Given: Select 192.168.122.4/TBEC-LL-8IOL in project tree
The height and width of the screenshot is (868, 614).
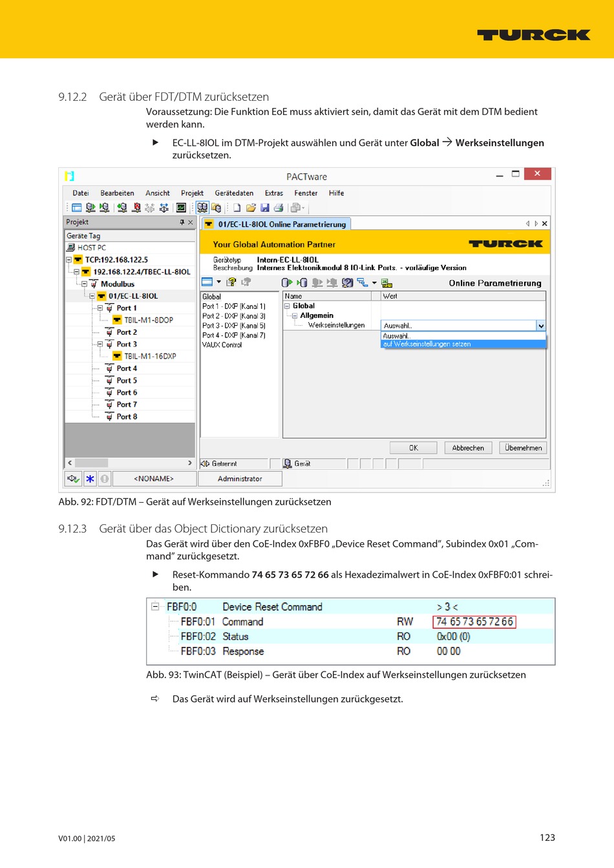Looking at the screenshot, I should [x=142, y=272].
